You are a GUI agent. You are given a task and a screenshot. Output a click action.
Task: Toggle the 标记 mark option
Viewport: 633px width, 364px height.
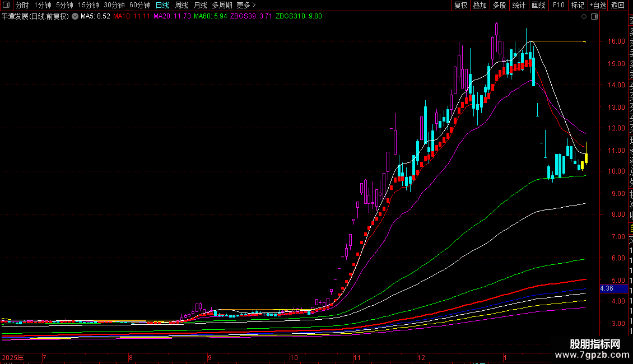pyautogui.click(x=578, y=6)
